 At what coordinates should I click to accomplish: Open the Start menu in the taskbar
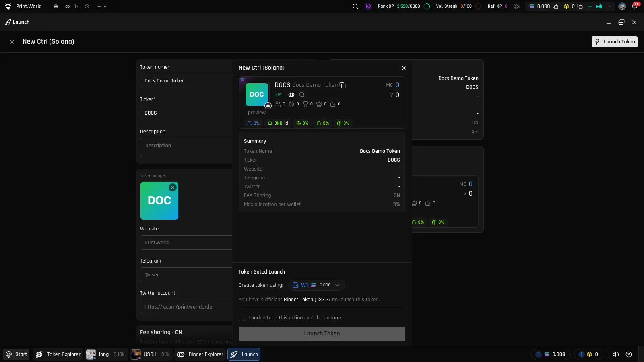[x=17, y=354]
